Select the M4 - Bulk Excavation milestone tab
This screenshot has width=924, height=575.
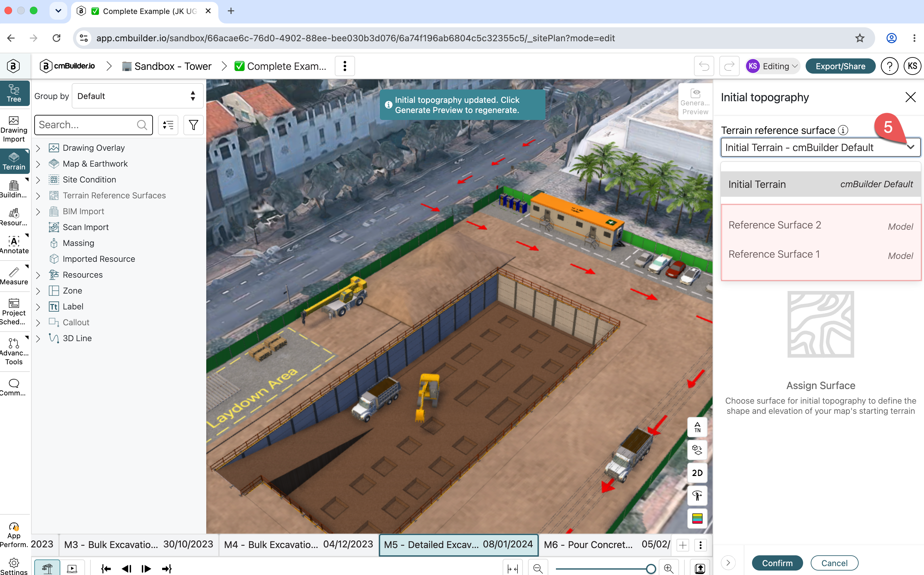[x=299, y=544]
